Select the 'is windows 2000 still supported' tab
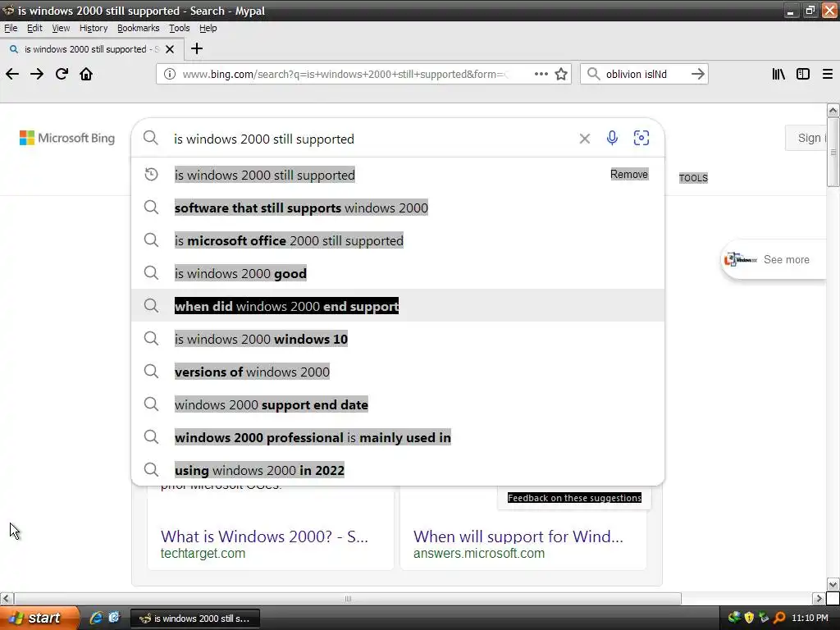 92,49
